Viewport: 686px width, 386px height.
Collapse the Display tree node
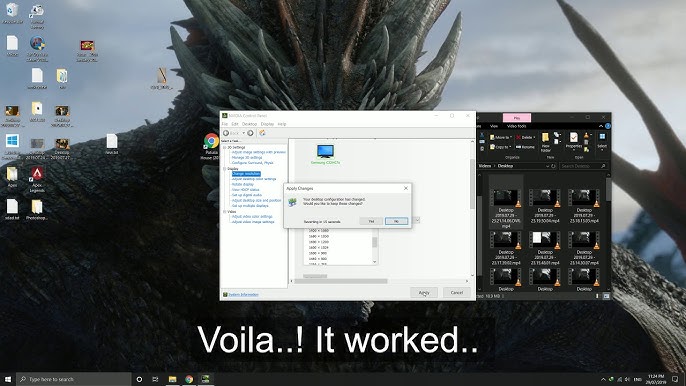click(224, 168)
